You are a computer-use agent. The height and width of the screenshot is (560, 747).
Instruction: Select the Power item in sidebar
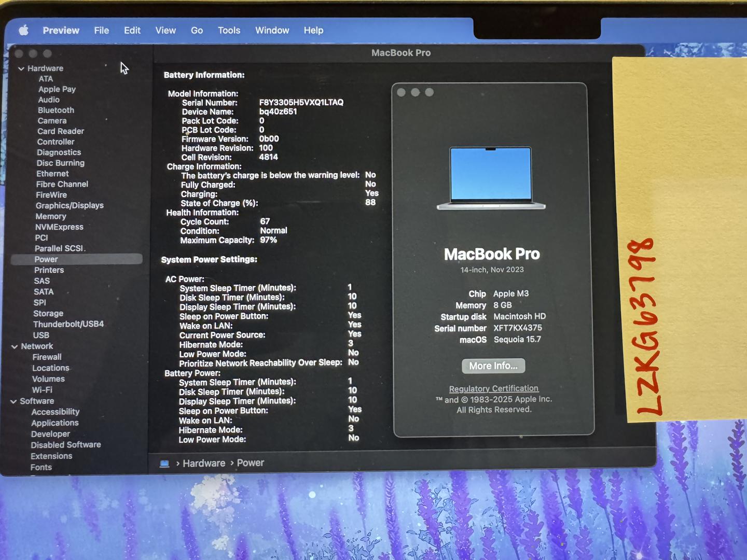(x=46, y=259)
